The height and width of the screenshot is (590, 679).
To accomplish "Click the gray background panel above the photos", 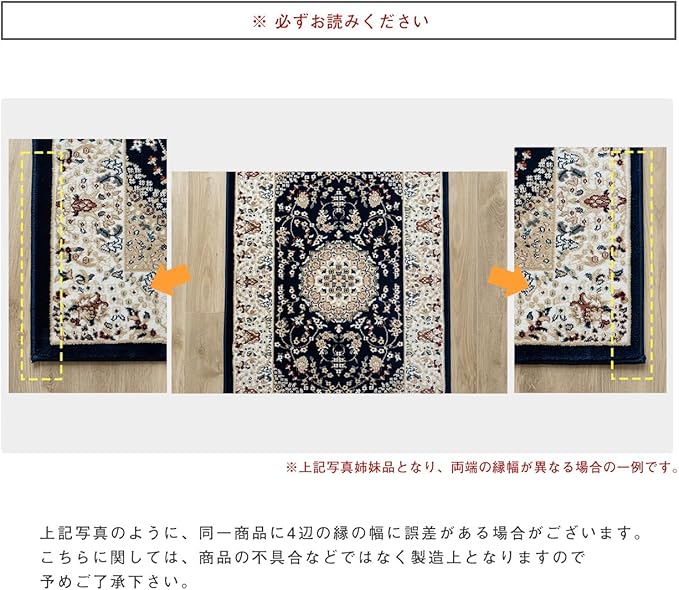I will point(339,119).
